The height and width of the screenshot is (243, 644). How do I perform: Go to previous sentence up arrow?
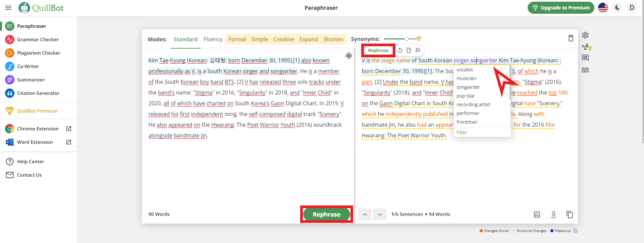tap(365, 214)
